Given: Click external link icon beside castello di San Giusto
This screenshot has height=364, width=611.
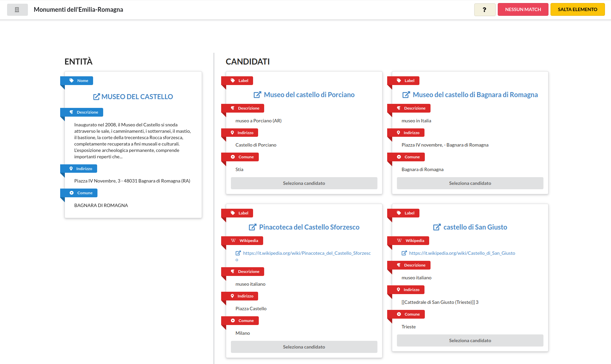Looking at the screenshot, I should [437, 227].
